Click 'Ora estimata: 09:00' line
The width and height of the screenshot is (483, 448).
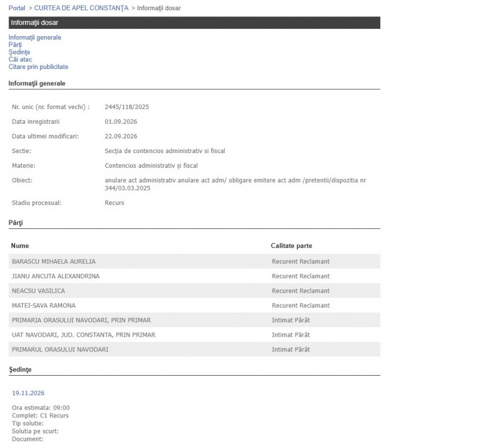click(41, 408)
